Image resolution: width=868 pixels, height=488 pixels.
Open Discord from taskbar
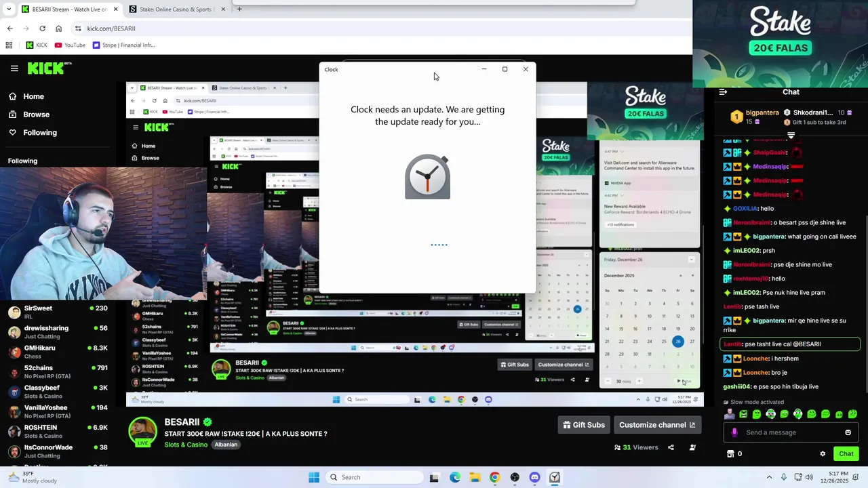point(534,477)
